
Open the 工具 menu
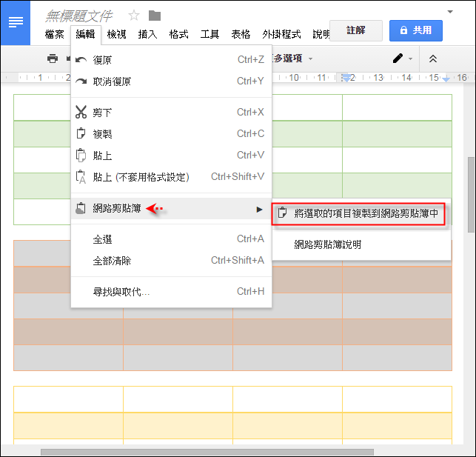pyautogui.click(x=209, y=34)
